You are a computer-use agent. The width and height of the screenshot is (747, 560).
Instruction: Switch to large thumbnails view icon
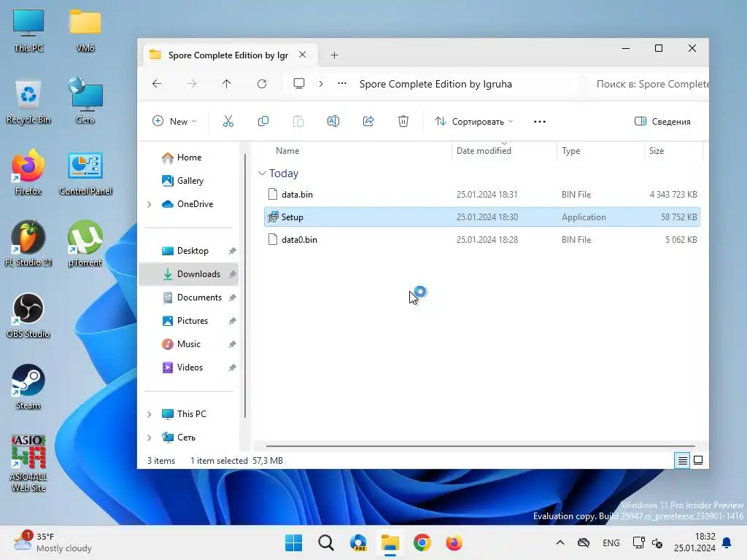click(x=698, y=461)
